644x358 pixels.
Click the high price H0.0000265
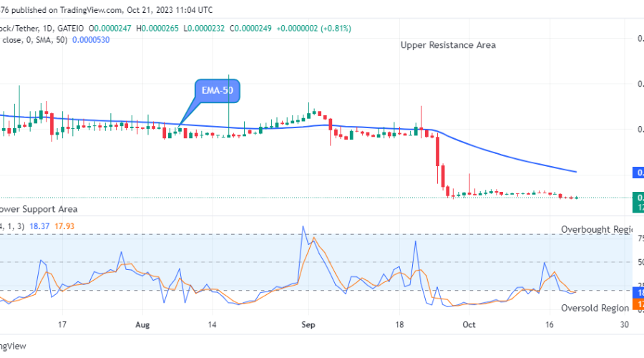pos(157,29)
